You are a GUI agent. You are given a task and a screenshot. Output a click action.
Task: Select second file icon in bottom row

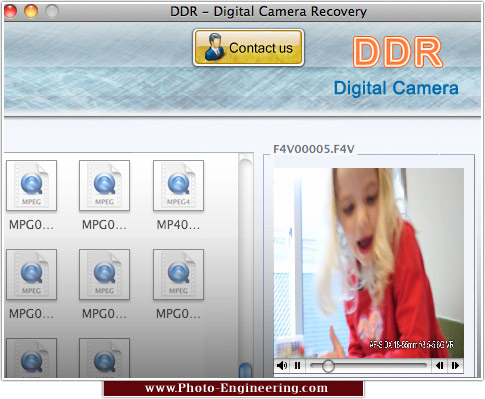(x=104, y=358)
